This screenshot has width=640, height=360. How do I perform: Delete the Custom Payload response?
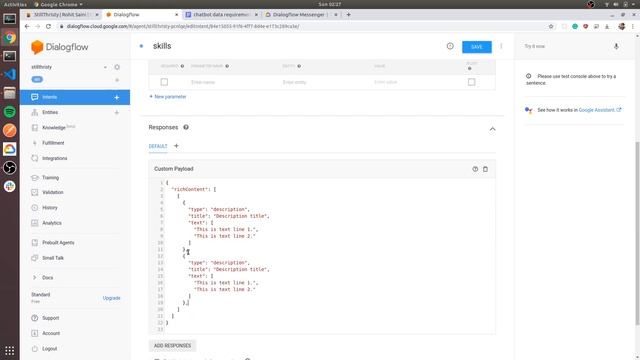click(x=485, y=169)
